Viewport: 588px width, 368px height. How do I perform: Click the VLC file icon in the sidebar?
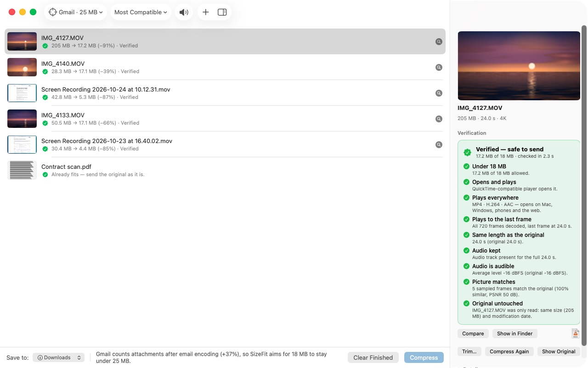576,333
